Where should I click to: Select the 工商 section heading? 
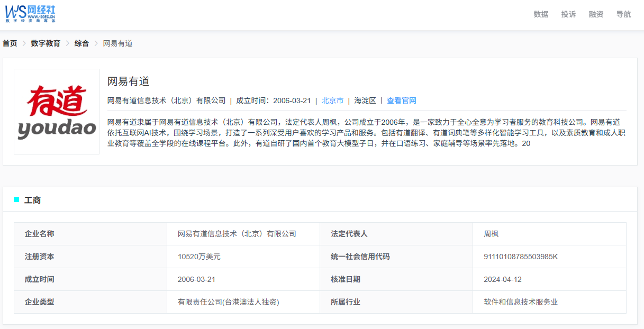pyautogui.click(x=32, y=200)
